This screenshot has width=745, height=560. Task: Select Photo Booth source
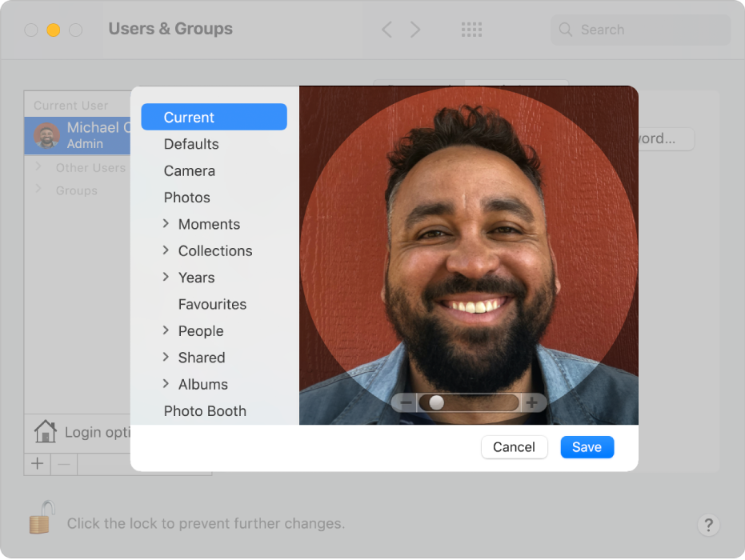[205, 411]
